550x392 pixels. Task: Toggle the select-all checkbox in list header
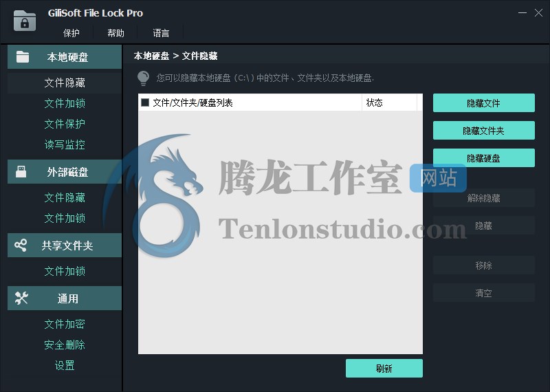coord(145,102)
